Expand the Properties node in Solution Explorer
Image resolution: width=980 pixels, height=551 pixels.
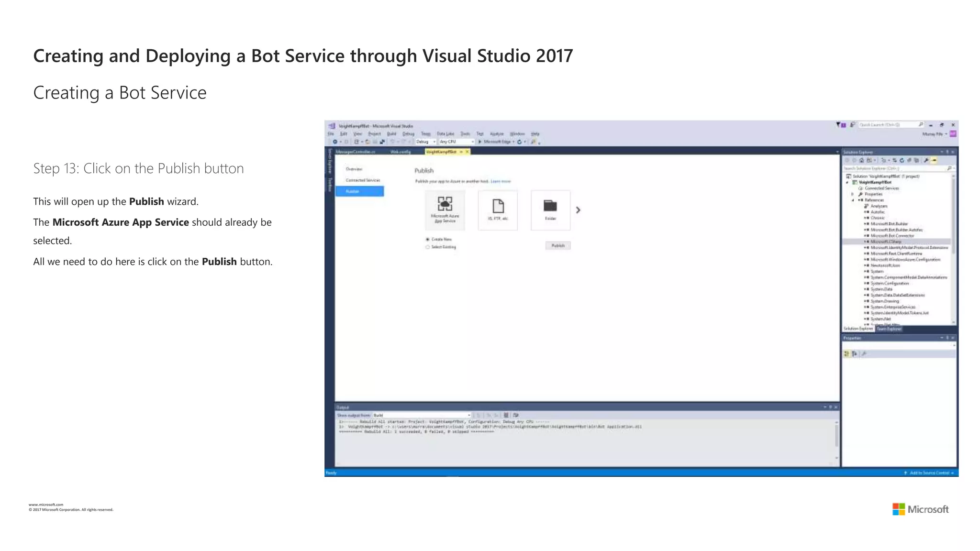(x=852, y=194)
